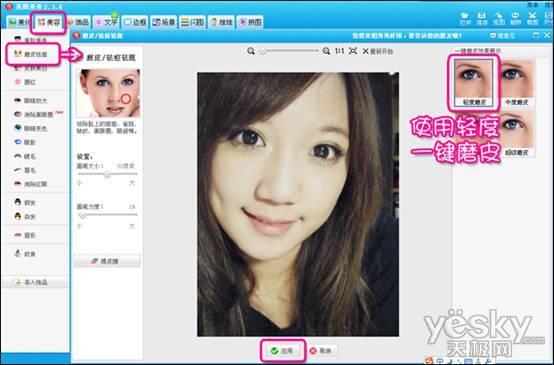Open the 闪图 animated image tab

193,22
